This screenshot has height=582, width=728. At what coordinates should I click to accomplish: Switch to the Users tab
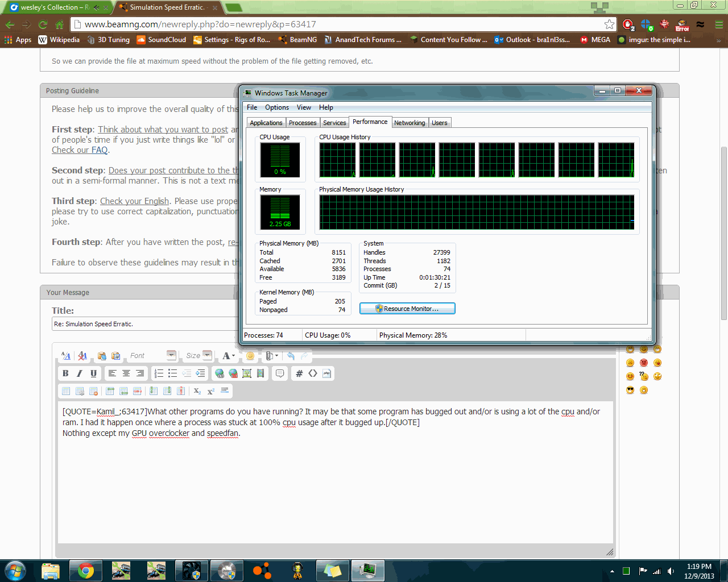pyautogui.click(x=440, y=123)
